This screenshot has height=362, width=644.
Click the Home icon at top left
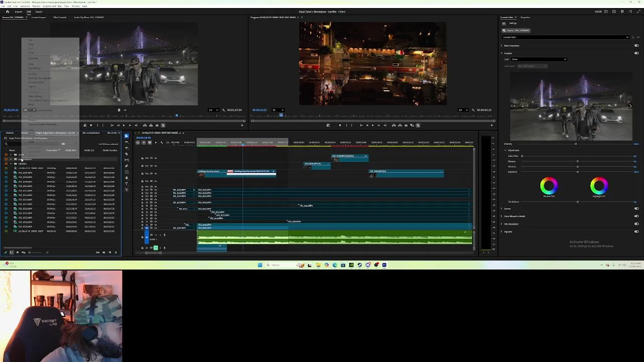[x=7, y=12]
